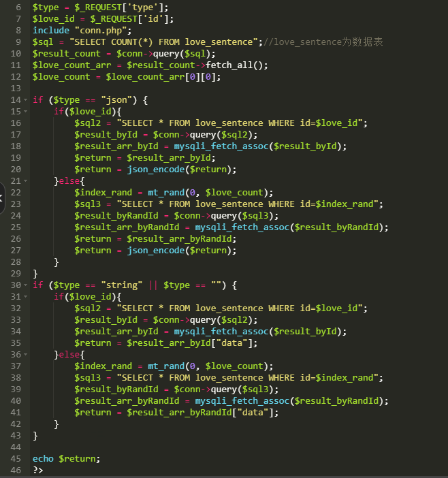
Task: Click json_encode on line 27
Action: (x=156, y=251)
